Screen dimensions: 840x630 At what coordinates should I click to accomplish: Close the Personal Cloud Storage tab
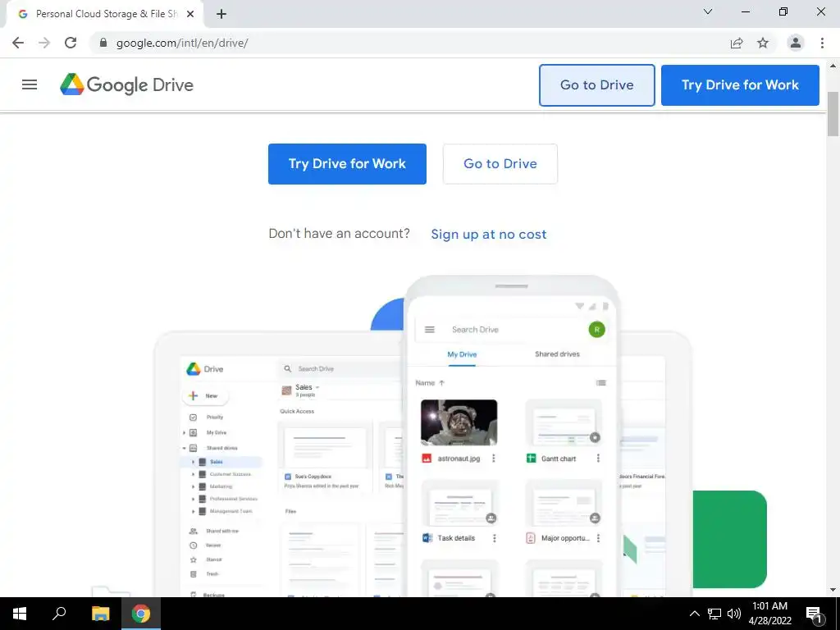pos(190,15)
